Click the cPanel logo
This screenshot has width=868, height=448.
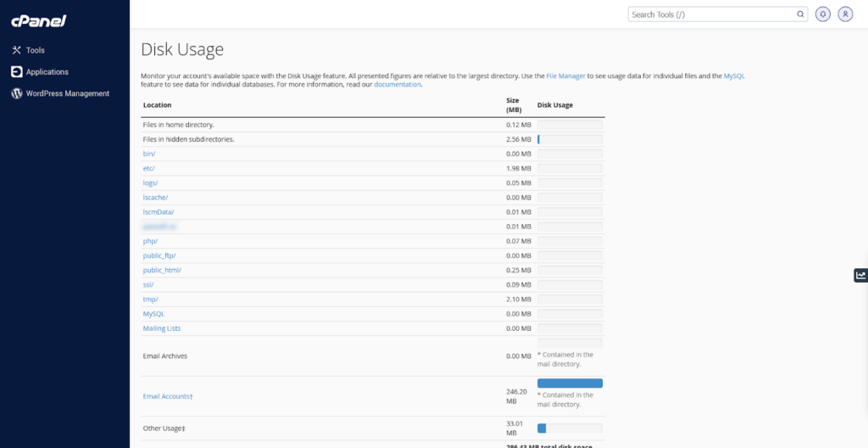[40, 20]
